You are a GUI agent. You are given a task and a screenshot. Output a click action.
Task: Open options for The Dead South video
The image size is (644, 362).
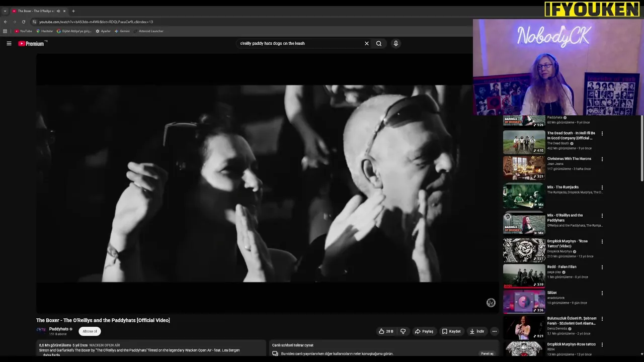click(602, 134)
